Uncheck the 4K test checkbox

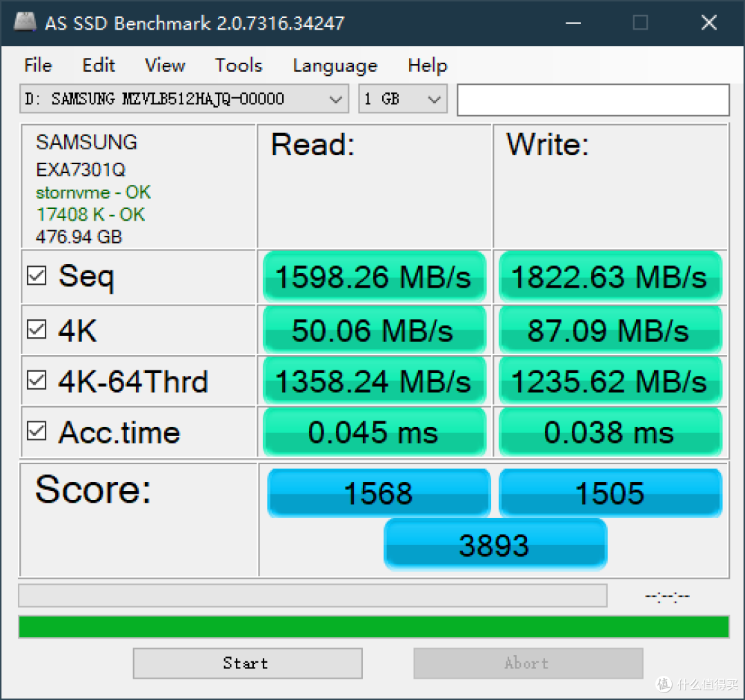37,329
